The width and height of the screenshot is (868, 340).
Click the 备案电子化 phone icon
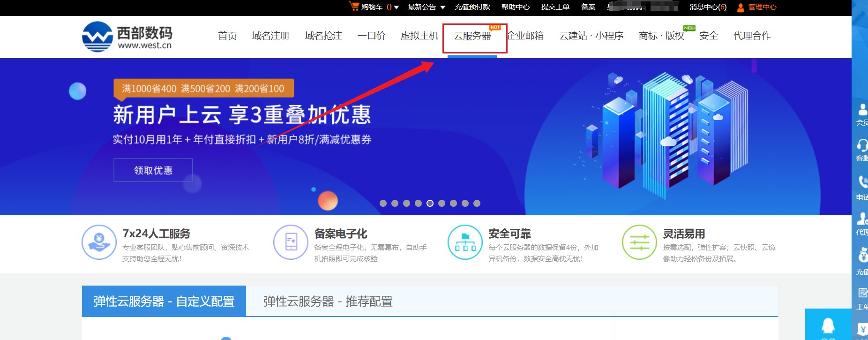pyautogui.click(x=291, y=242)
